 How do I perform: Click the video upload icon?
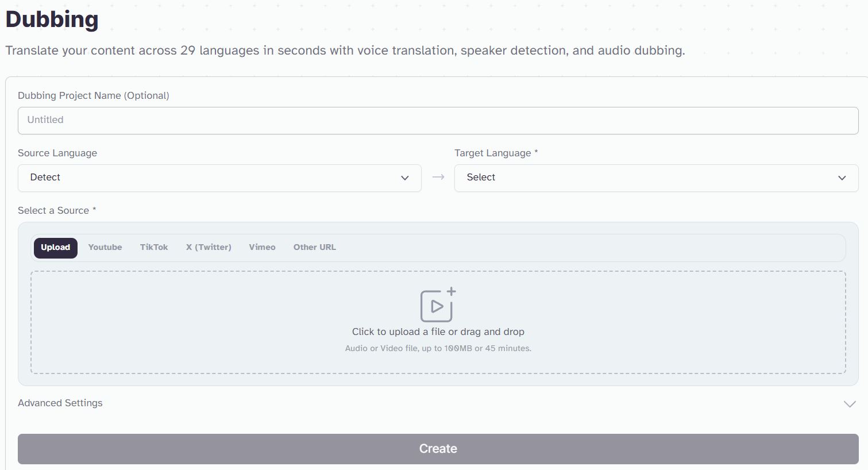click(x=438, y=305)
